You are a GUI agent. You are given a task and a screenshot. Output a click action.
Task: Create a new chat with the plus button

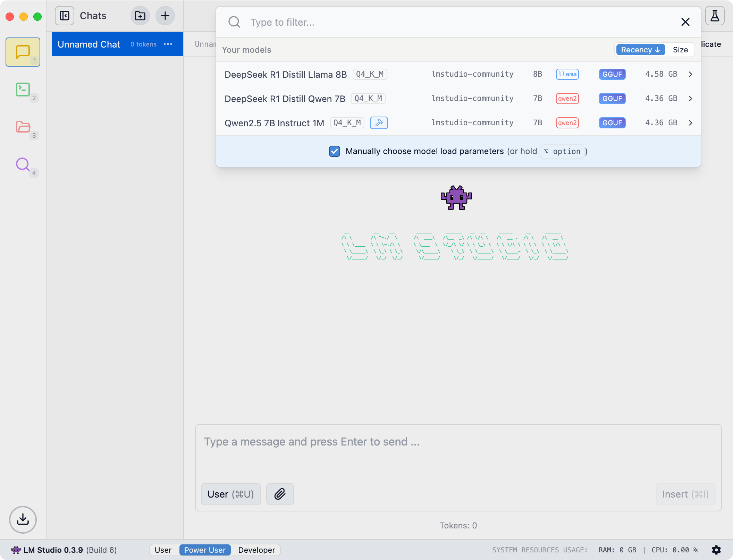(165, 16)
